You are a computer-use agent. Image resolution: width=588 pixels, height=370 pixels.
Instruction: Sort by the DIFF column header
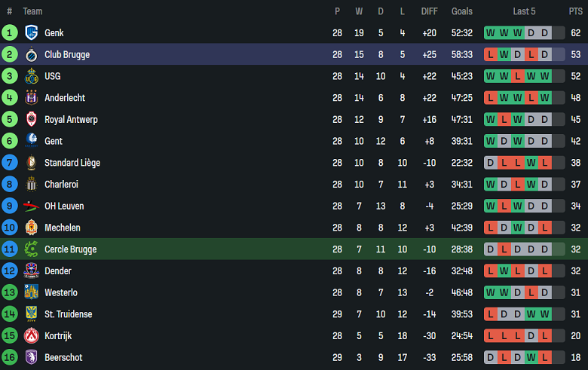[429, 11]
